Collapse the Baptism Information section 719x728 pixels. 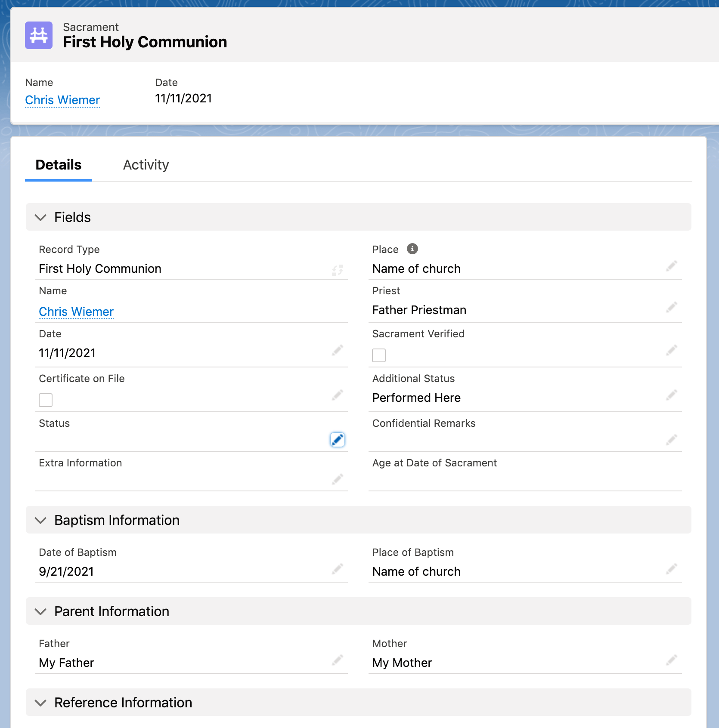pos(40,520)
